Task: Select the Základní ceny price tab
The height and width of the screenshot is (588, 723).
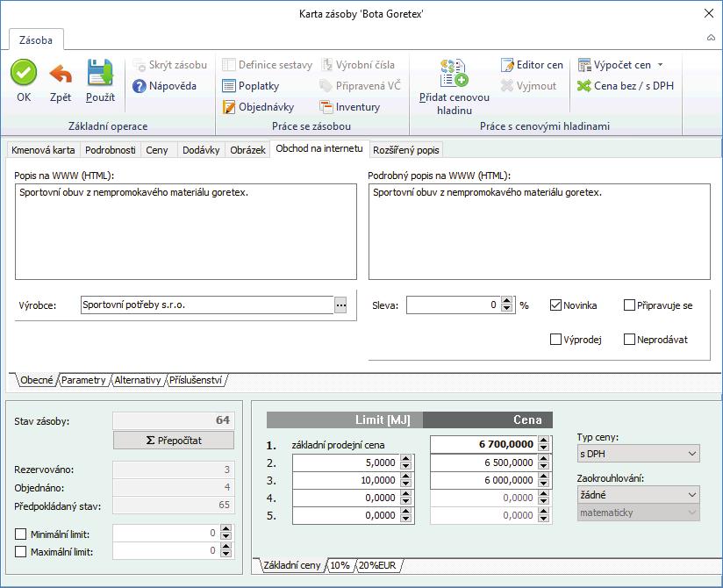Action: coord(291,565)
